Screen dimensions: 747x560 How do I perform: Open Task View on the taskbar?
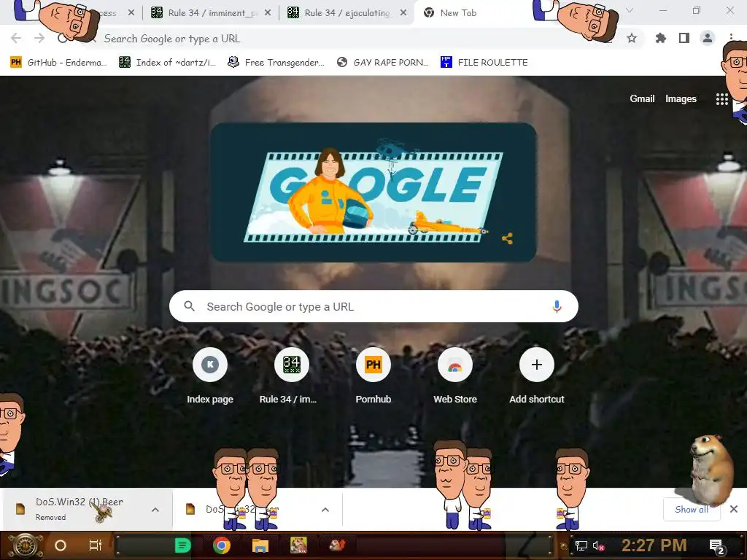[96, 545]
